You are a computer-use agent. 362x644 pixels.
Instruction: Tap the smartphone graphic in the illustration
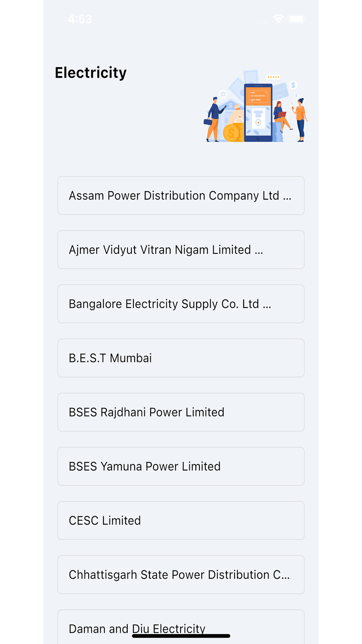tap(258, 113)
